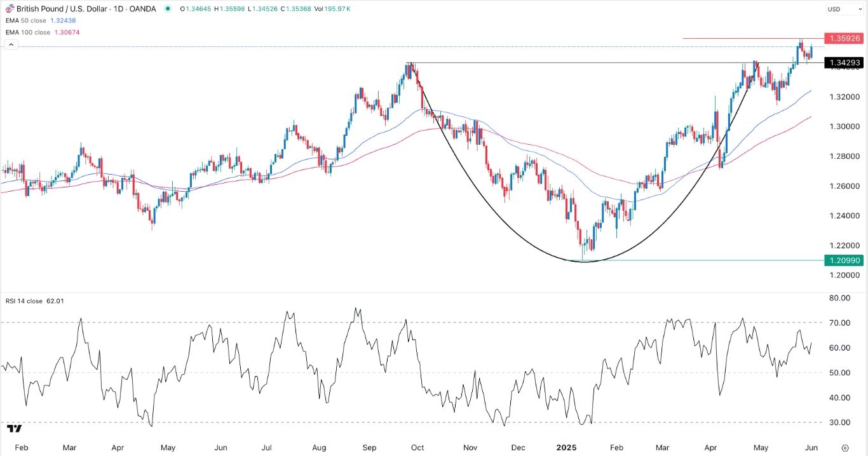This screenshot has height=456, width=868.
Task: Click the green market status dot
Action: click(x=168, y=9)
